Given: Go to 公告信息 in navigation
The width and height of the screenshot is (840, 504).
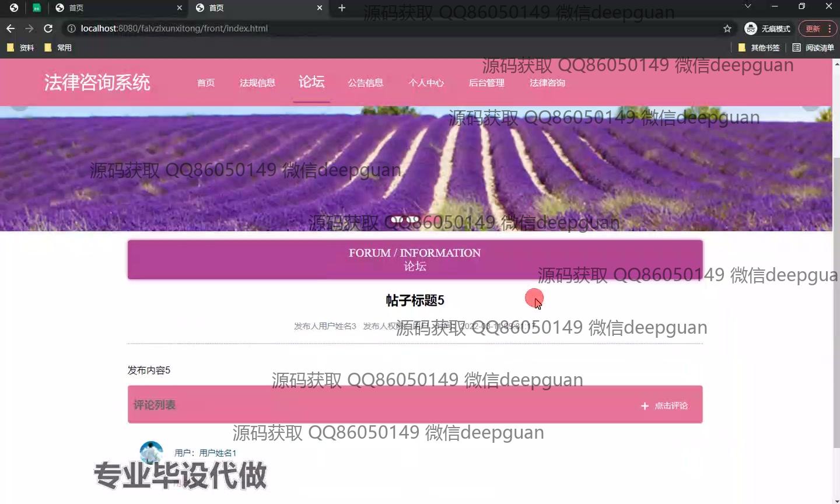Looking at the screenshot, I should (365, 83).
